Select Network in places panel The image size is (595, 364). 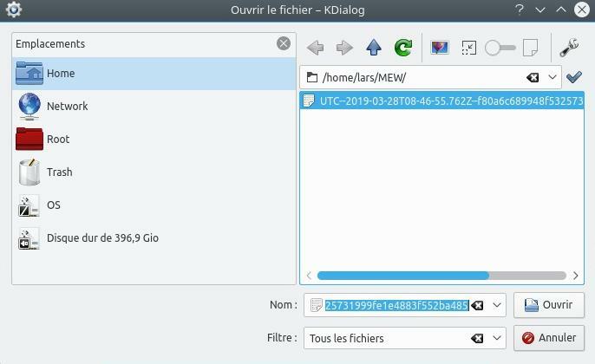point(68,106)
